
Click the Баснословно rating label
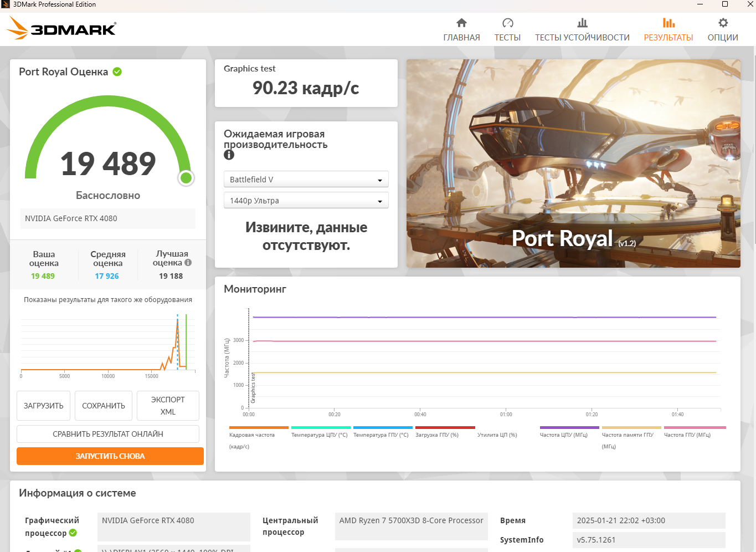click(108, 196)
